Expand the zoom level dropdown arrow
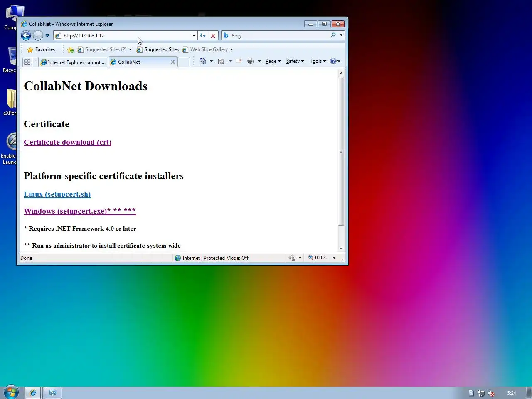 (334, 258)
